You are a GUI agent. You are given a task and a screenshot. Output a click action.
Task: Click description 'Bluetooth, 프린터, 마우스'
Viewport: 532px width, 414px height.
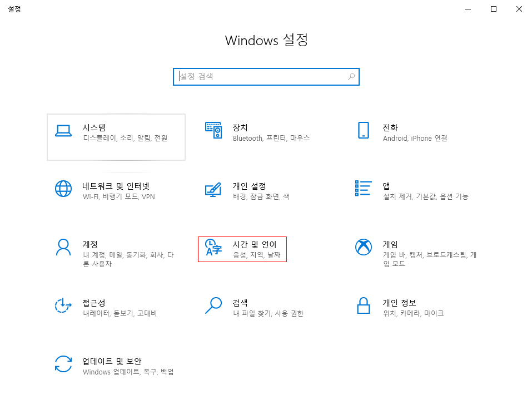pyautogui.click(x=271, y=138)
